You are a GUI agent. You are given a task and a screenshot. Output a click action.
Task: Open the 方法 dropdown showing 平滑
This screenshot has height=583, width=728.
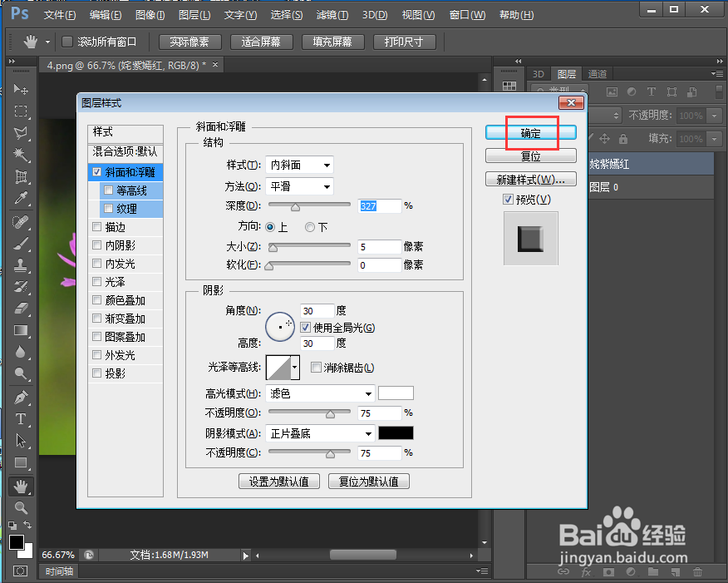coord(299,185)
